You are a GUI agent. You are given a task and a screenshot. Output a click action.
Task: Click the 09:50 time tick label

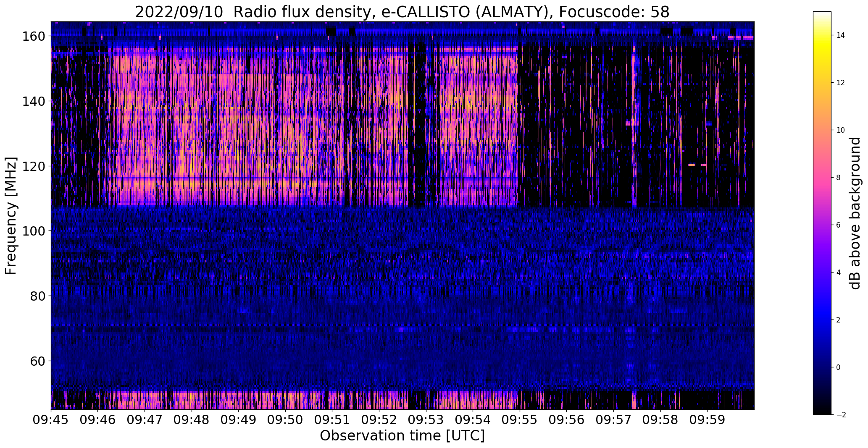point(285,420)
